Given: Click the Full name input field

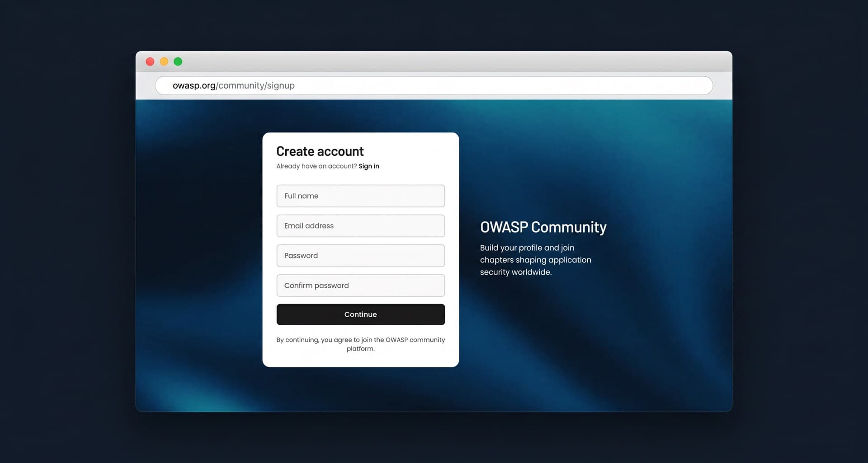Looking at the screenshot, I should [360, 196].
